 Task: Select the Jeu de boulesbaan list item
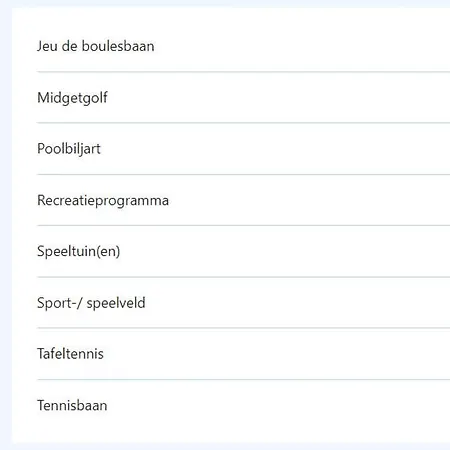[243, 46]
